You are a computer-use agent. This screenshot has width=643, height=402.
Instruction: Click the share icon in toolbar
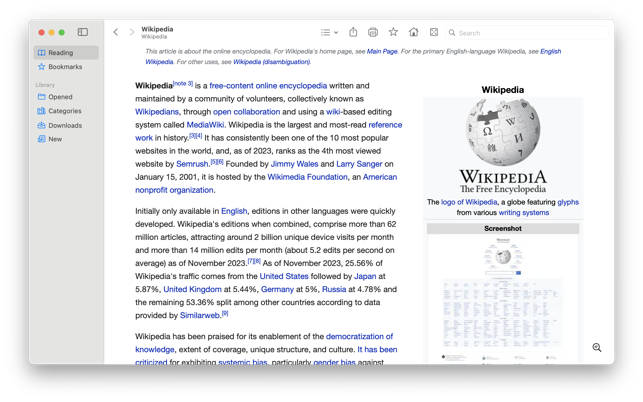click(x=353, y=32)
